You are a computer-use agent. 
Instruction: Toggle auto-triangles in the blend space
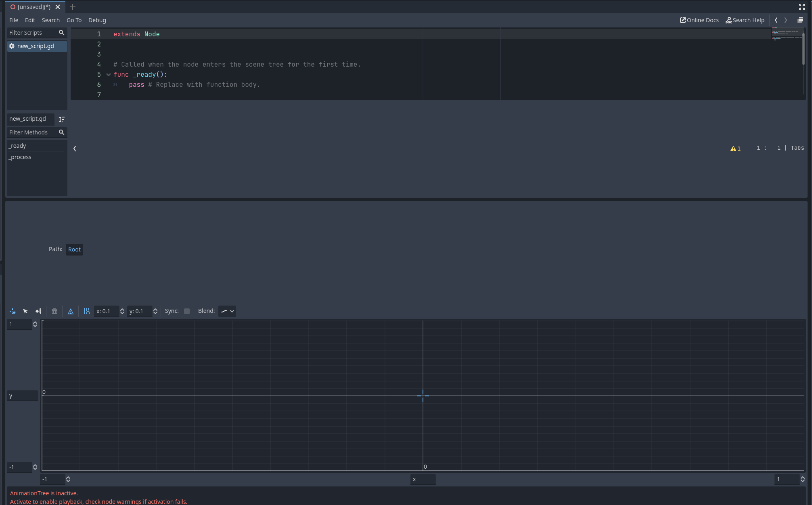tap(71, 311)
